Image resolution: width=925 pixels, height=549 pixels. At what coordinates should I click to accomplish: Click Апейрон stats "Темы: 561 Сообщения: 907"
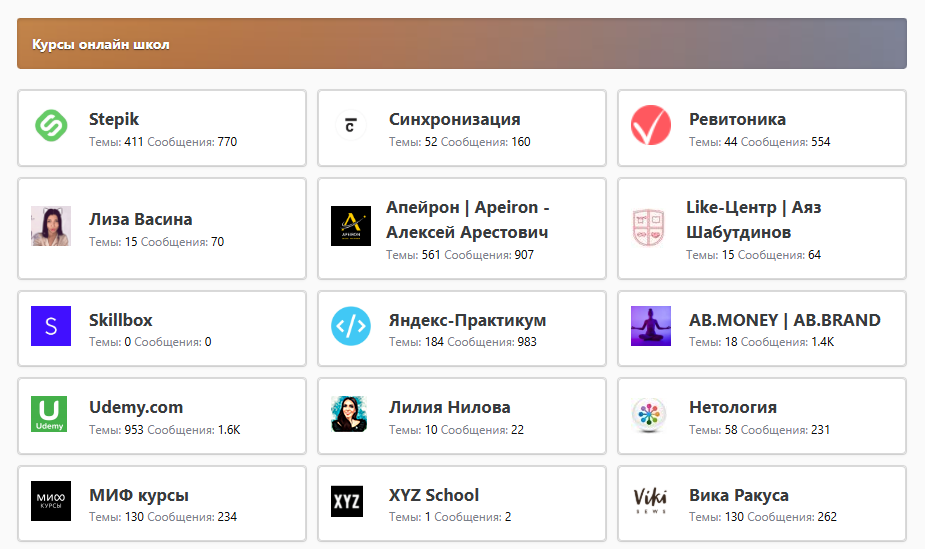(x=460, y=255)
